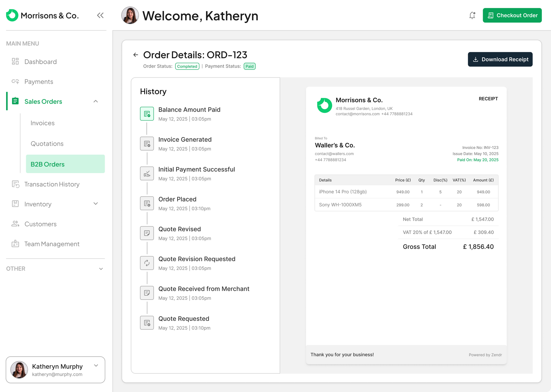Open Invoices under Sales Orders
This screenshot has height=392, width=551.
point(42,123)
